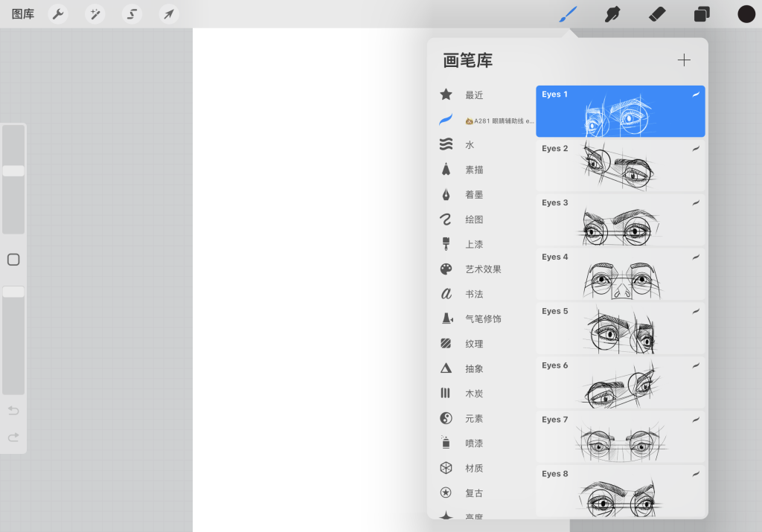Choose the Eyes 6 brush
This screenshot has width=762, height=532.
pos(620,383)
